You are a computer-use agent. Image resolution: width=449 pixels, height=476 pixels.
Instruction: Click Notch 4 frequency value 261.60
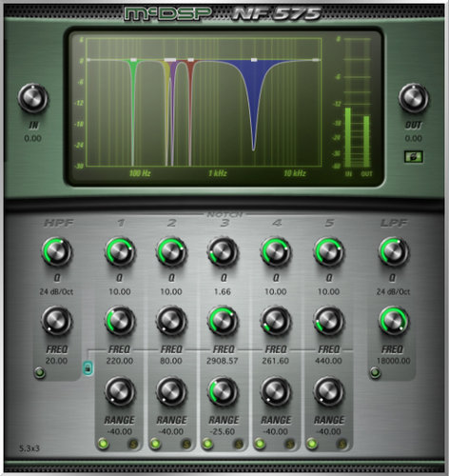point(275,361)
